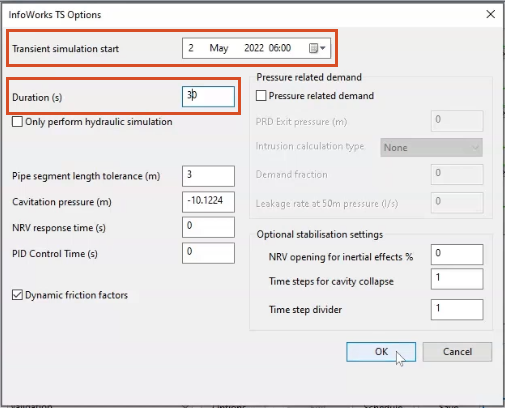
Task: Edit NRV response time field
Action: pyautogui.click(x=208, y=227)
